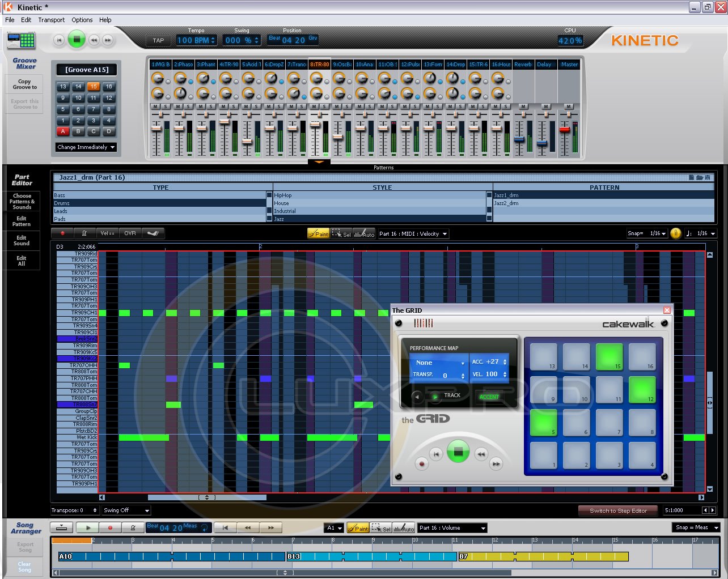The width and height of the screenshot is (728, 579).
Task: Open the Swing Off dropdown
Action: (126, 510)
